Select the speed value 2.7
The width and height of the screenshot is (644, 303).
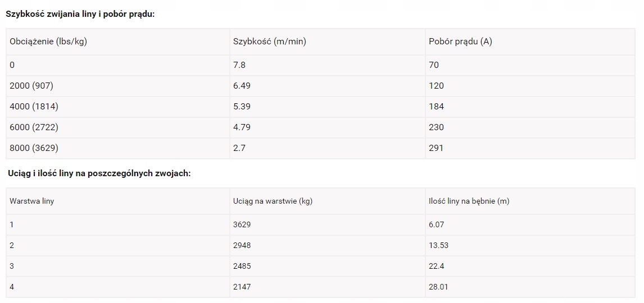pos(239,148)
